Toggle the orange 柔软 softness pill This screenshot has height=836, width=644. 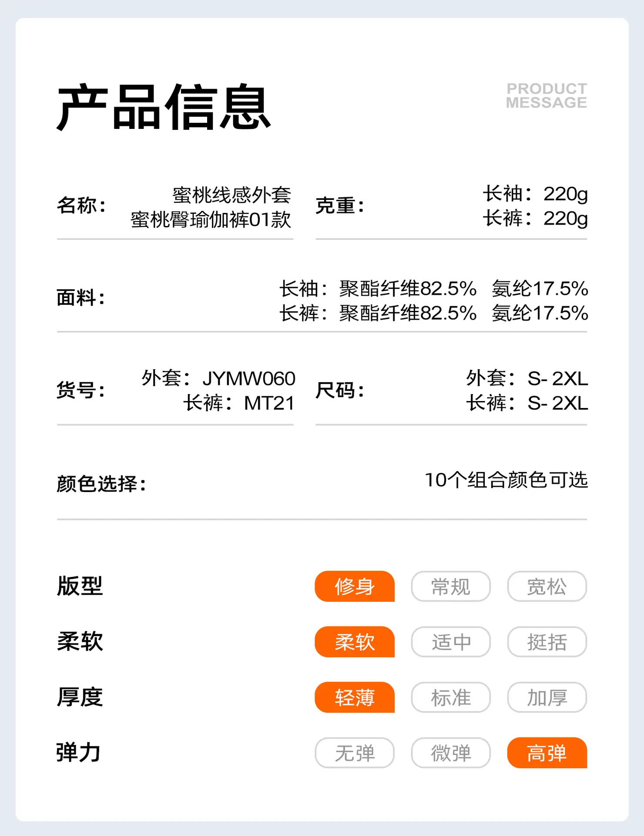pyautogui.click(x=355, y=642)
